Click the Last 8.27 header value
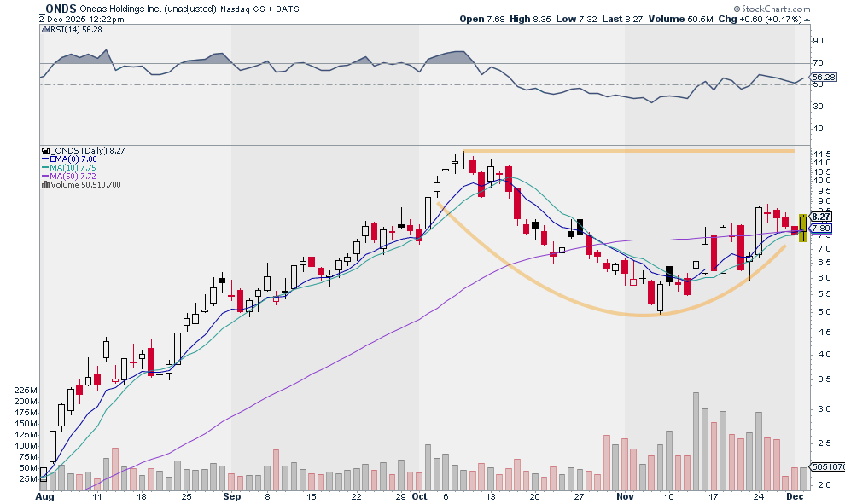Viewport: 845px width, 504px height. point(622,19)
